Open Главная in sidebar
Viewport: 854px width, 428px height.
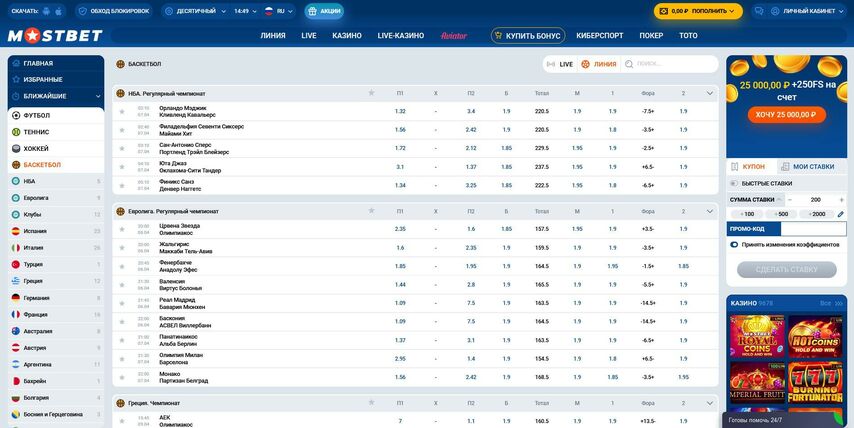[x=56, y=63]
